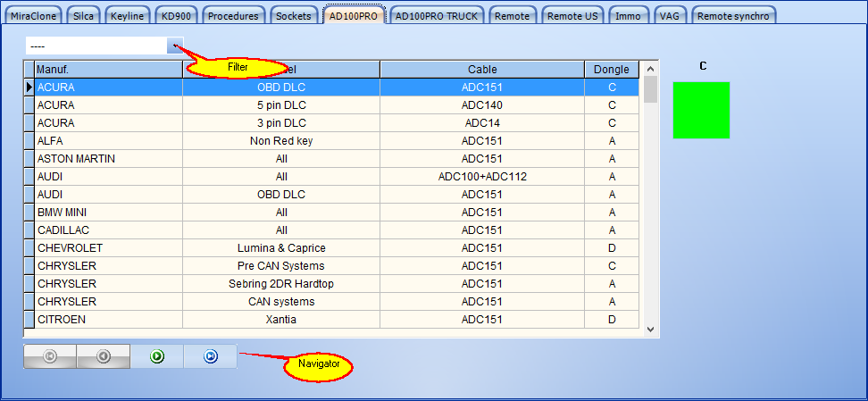868x401 pixels.
Task: Open the VAG tab
Action: point(670,16)
